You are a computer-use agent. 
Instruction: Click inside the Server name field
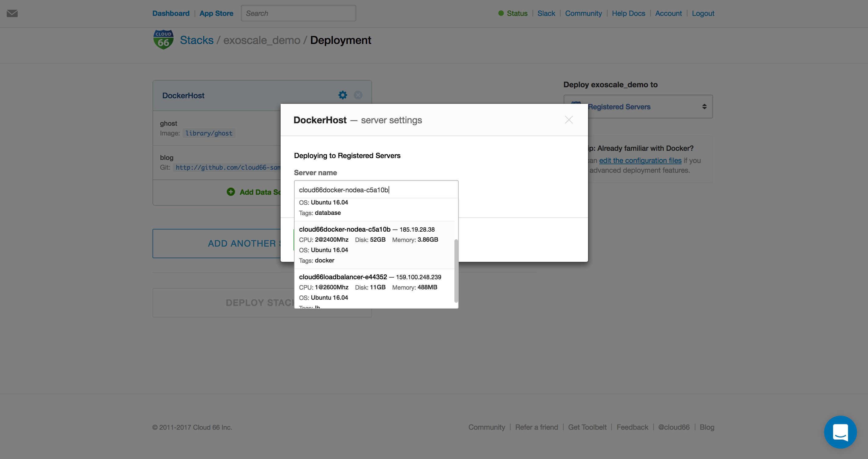376,190
